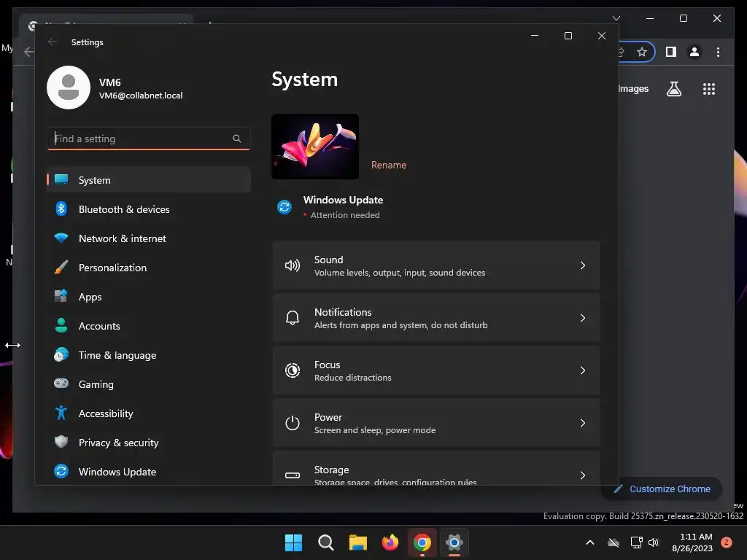Go to Apps settings
Viewport: 747px width, 560px height.
[149, 297]
